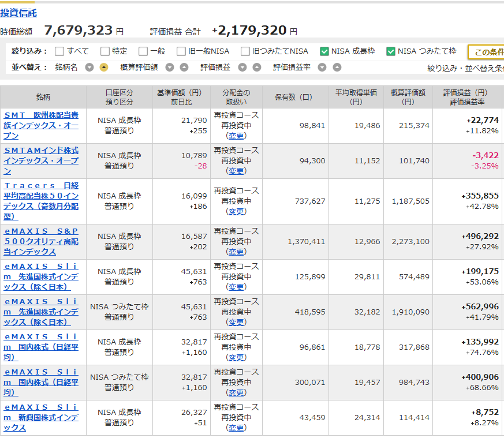
Task: Click 変更 link for Tracers 日経平均高配当株 row
Action: [236, 211]
